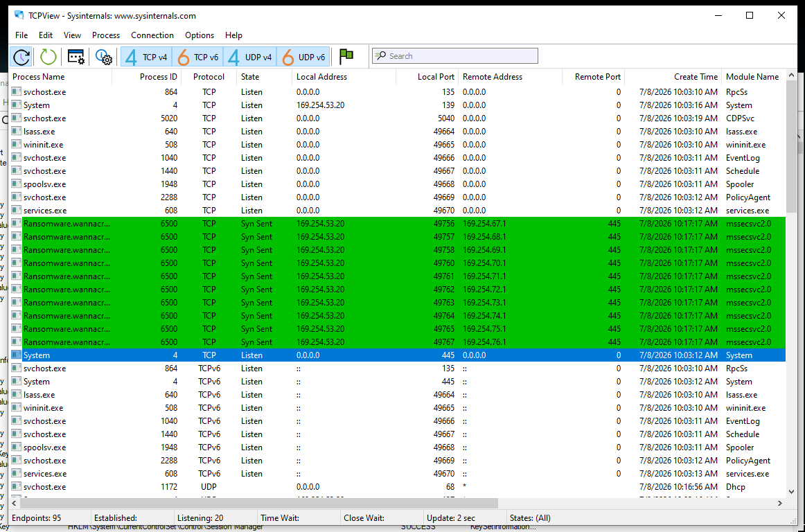Click process icon of lsass.exe TCP row
This screenshot has width=805, height=532.
click(x=17, y=132)
